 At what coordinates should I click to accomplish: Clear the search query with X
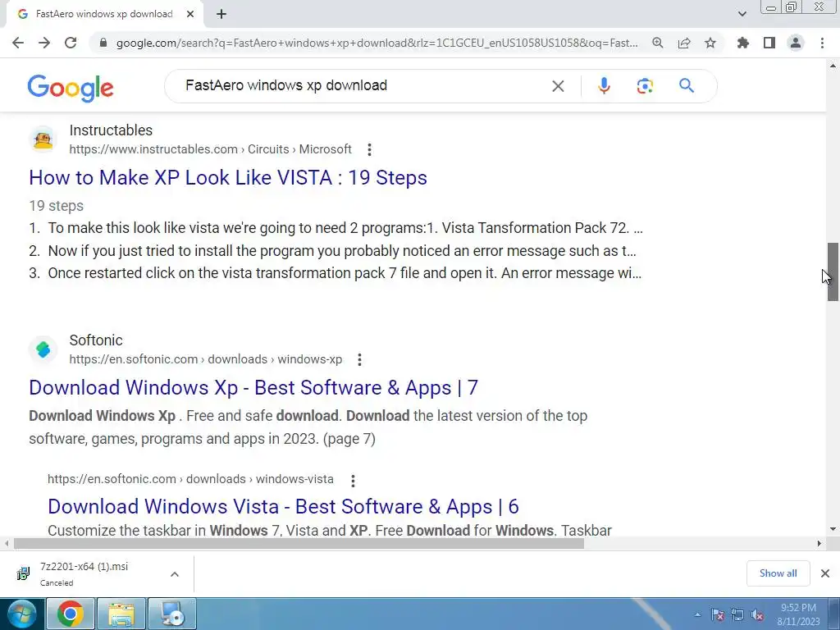point(558,85)
